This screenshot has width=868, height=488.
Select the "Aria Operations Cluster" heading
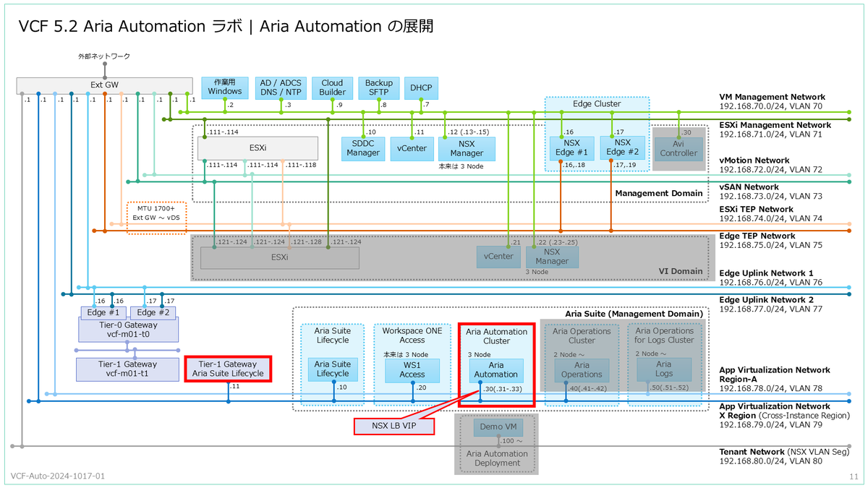coord(582,335)
